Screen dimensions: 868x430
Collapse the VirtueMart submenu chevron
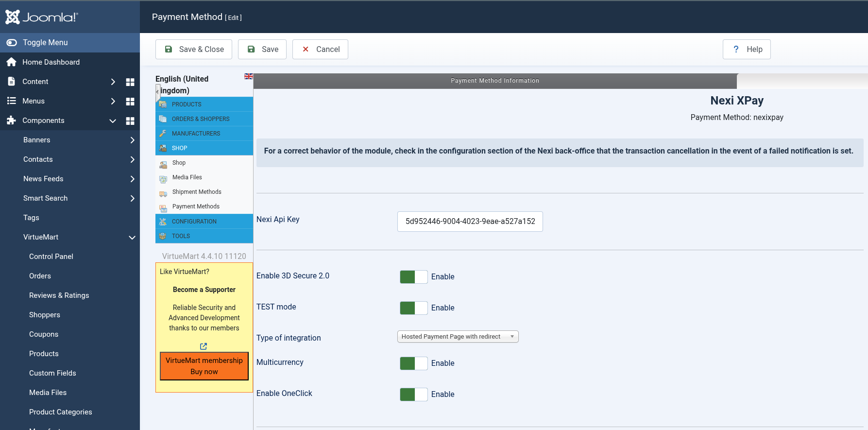(132, 238)
